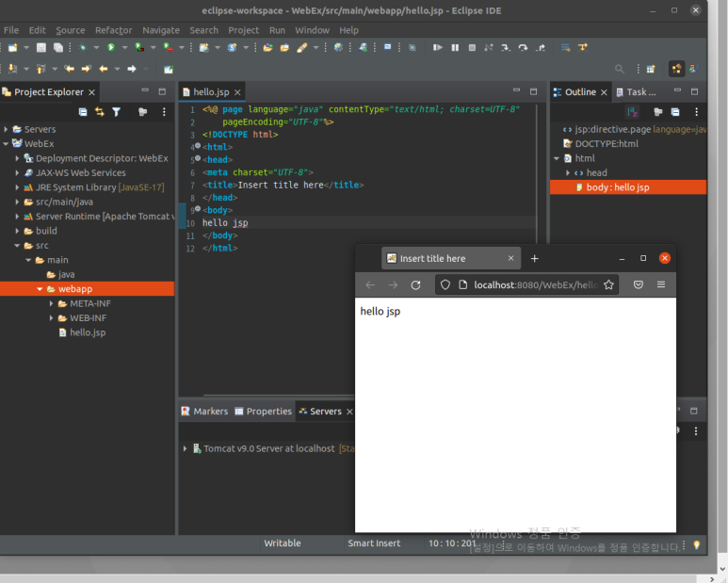The image size is (728, 583).
Task: Click the Previous Annotation up-arrow icon
Action: [x=40, y=69]
